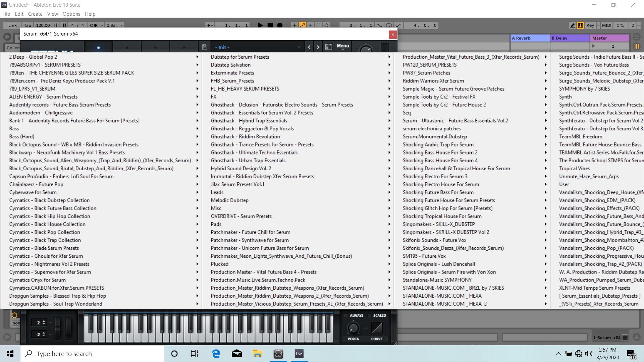Screen dimensions: 644x362
Task: Enable the SCALED portamento checkbox
Action: click(x=369, y=315)
